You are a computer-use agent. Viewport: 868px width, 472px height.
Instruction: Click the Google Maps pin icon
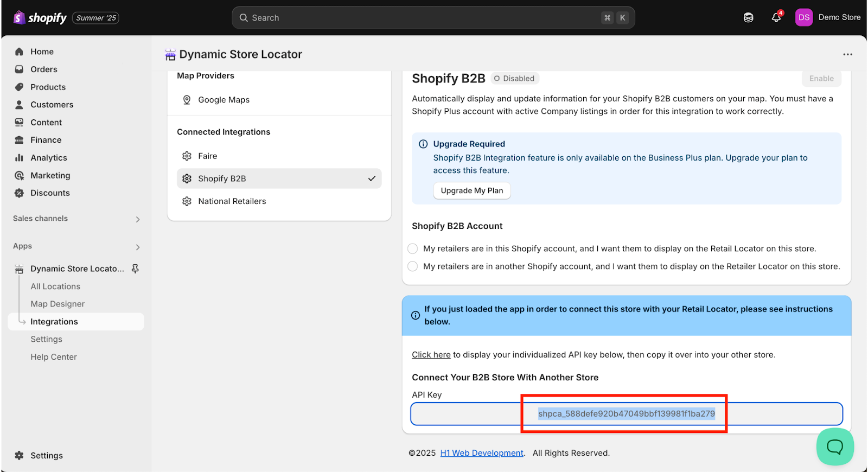coord(187,100)
